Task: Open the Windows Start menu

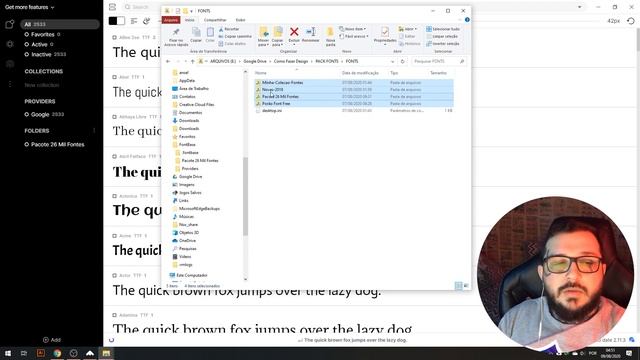Action: 8,353
